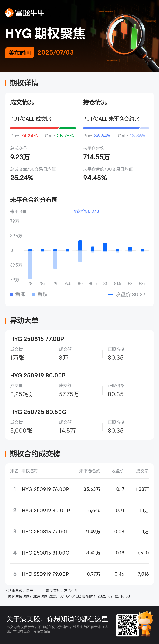Click the put bar at strike 79

[55, 260]
